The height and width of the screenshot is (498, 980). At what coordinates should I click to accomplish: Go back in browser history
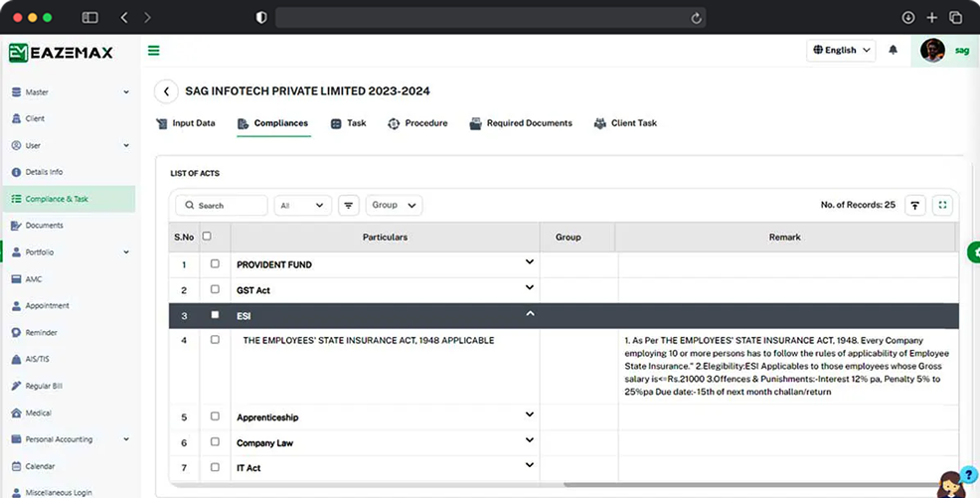[x=124, y=18]
